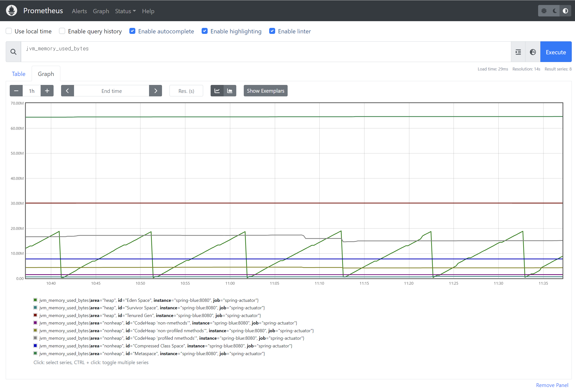Open the metrics explorer globe icon
Viewport: 575px width, 392px height.
coord(533,52)
